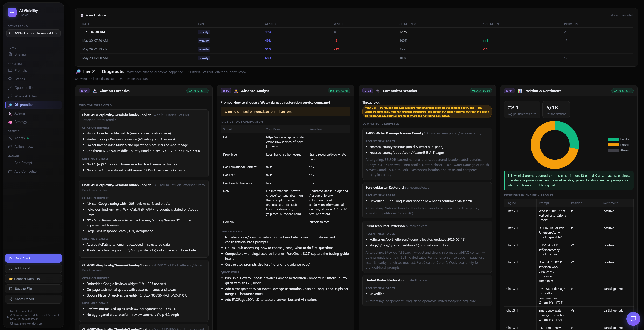Viewport: 644px width, 330px height.
Task: Click the D-03 badge
Action: tap(367, 91)
